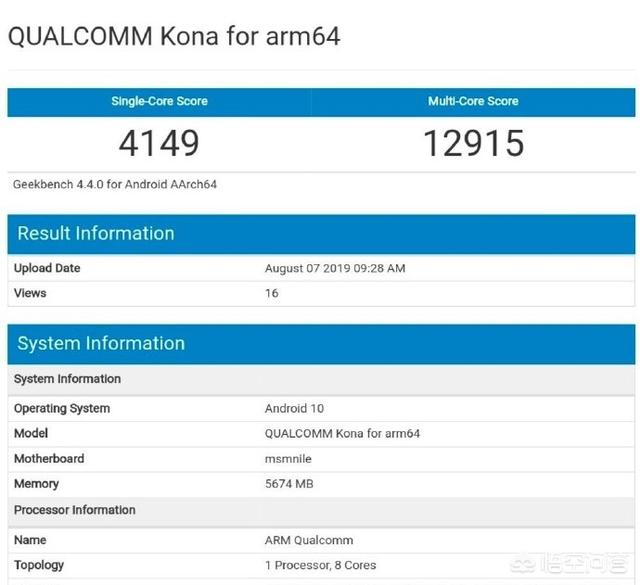This screenshot has width=640, height=585.
Task: Click the System Information blue section header
Action: tap(101, 343)
